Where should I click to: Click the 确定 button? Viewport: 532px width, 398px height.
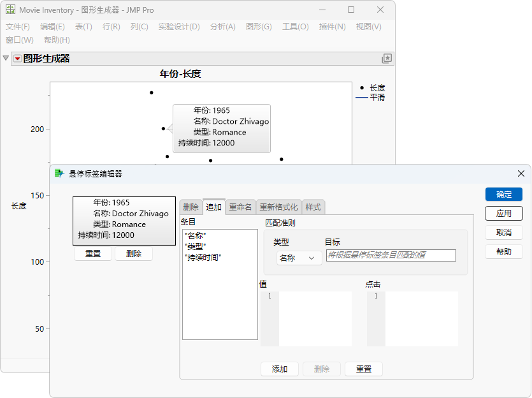[503, 195]
